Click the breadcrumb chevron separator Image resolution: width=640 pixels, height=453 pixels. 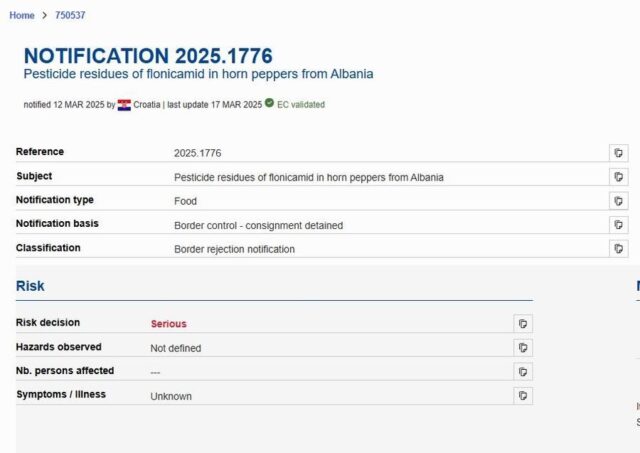click(45, 15)
